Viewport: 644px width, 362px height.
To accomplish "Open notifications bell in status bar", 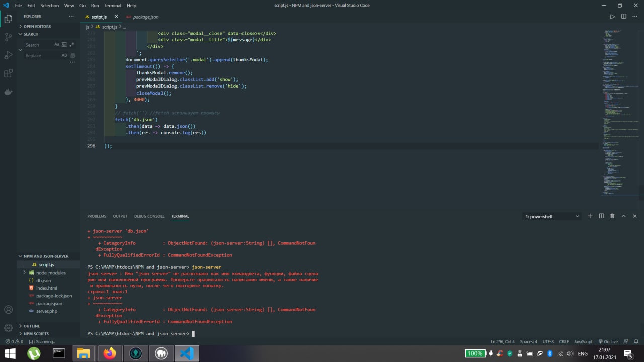I will (635, 341).
